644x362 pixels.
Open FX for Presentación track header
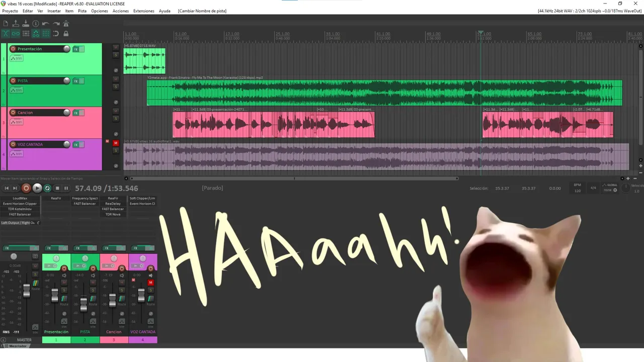[x=76, y=49]
